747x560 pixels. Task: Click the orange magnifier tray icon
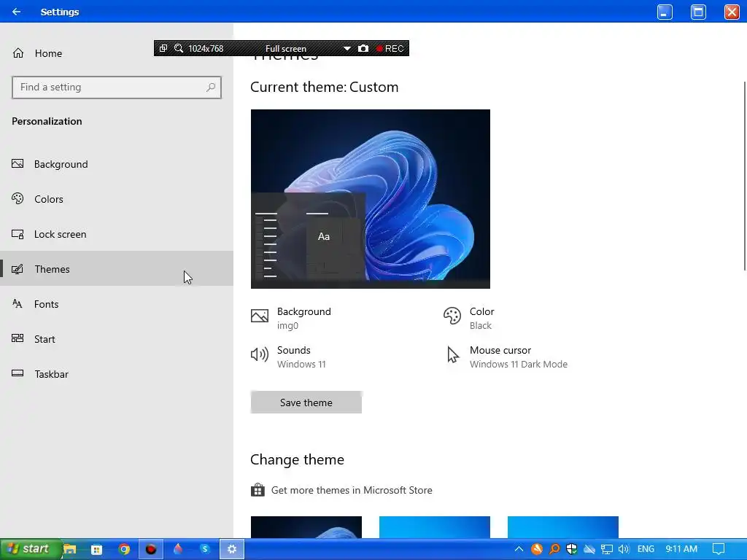click(554, 549)
